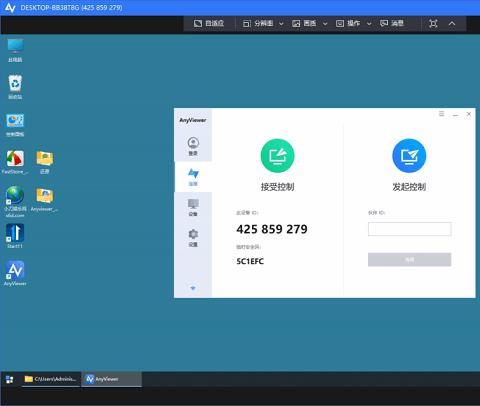Select the Recycle Bin desktop icon

(x=15, y=87)
